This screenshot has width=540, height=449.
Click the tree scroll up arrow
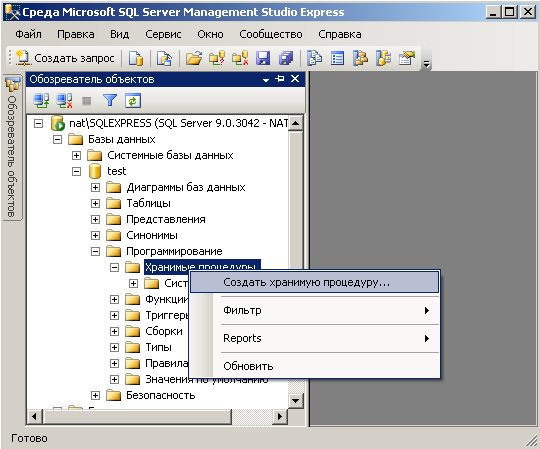coord(295,123)
